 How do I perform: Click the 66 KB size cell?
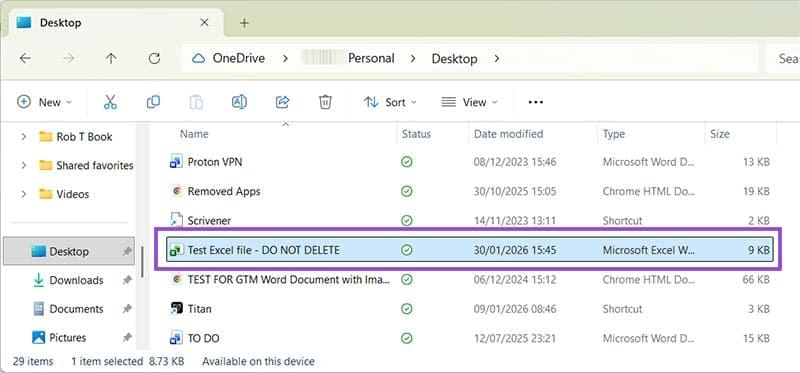(756, 279)
